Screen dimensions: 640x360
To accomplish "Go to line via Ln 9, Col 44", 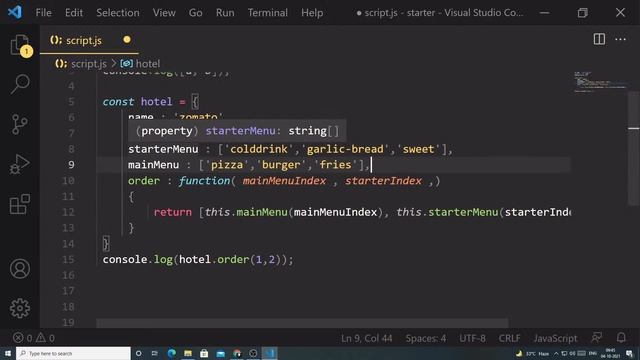I will click(367, 338).
